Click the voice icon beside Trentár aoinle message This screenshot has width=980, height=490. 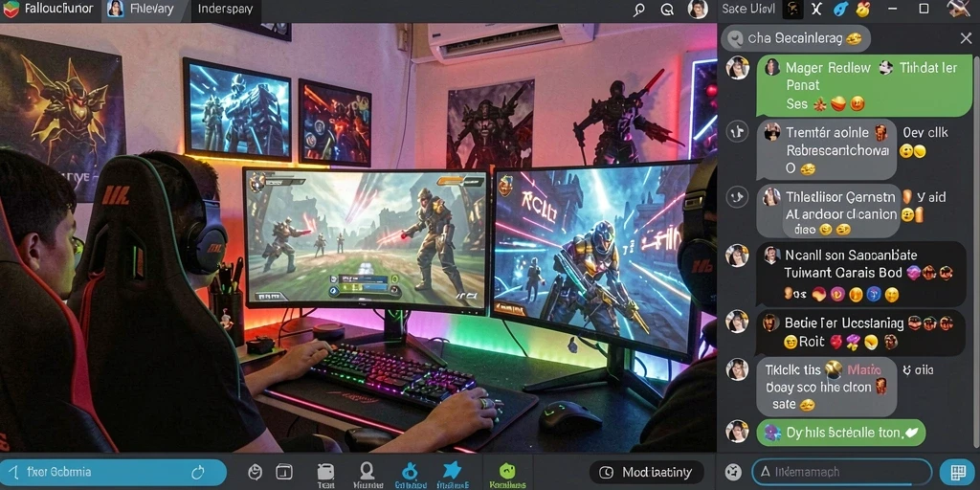[x=738, y=131]
